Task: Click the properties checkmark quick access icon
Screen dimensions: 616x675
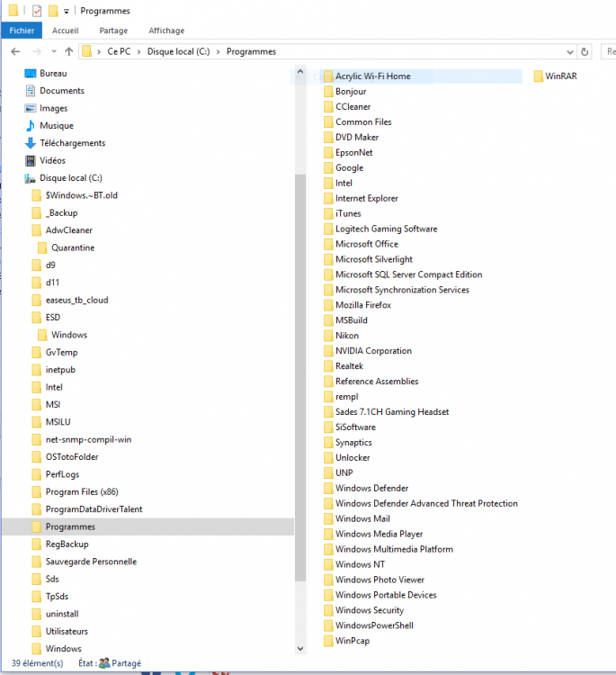Action: point(37,11)
